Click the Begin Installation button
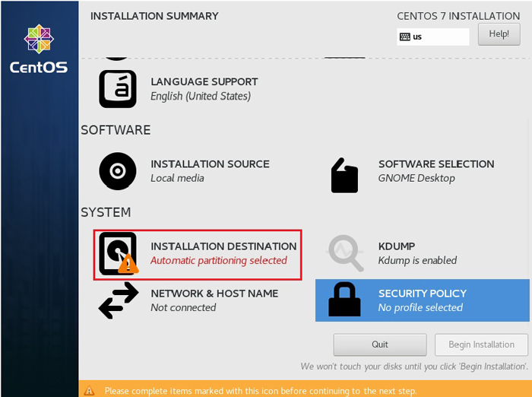This screenshot has width=532, height=397. pyautogui.click(x=481, y=345)
